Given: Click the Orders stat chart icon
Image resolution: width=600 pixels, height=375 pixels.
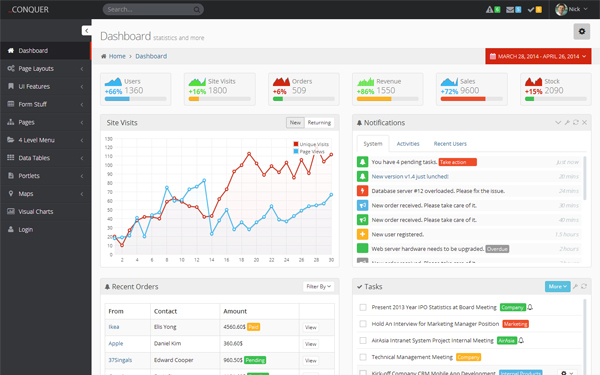Looking at the screenshot, I should (281, 82).
